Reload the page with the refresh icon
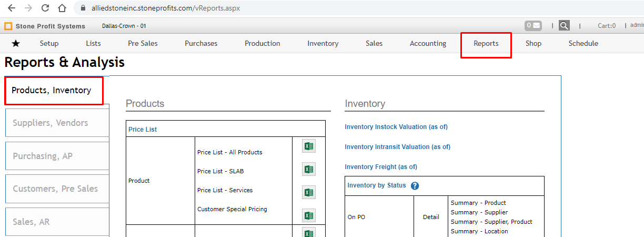 coord(45,8)
